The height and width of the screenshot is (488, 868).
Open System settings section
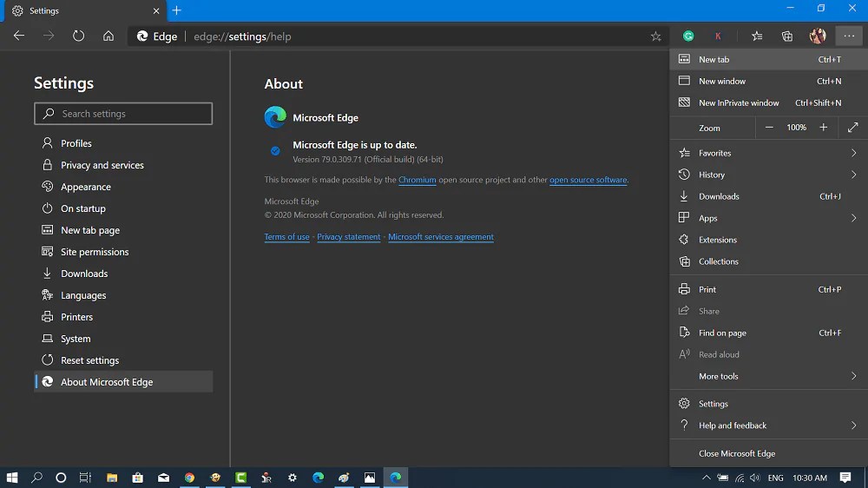coord(123,339)
